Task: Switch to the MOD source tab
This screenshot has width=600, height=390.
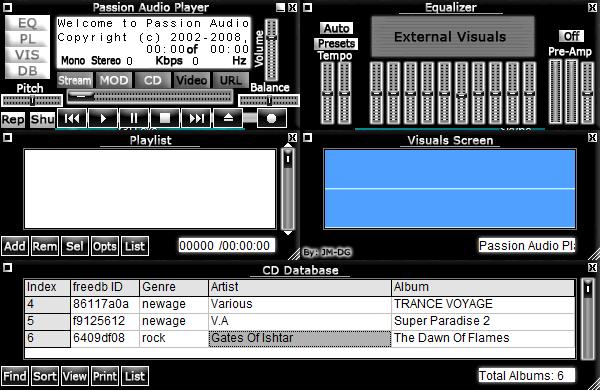Action: [x=114, y=80]
